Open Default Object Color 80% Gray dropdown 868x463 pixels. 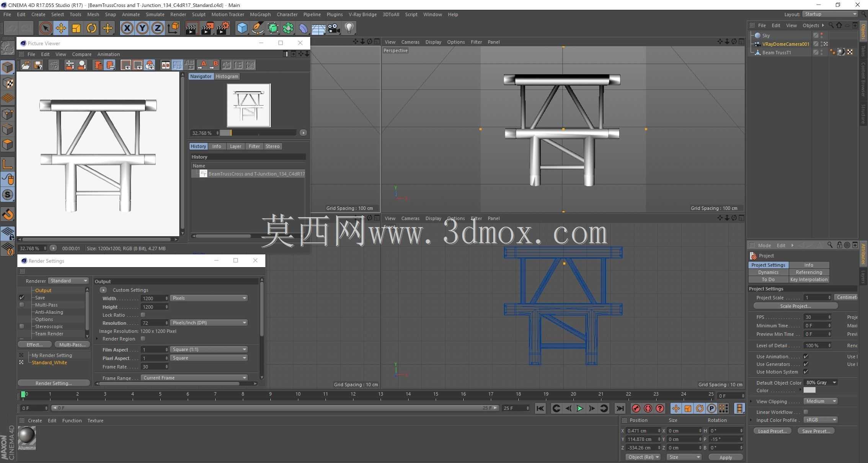821,383
